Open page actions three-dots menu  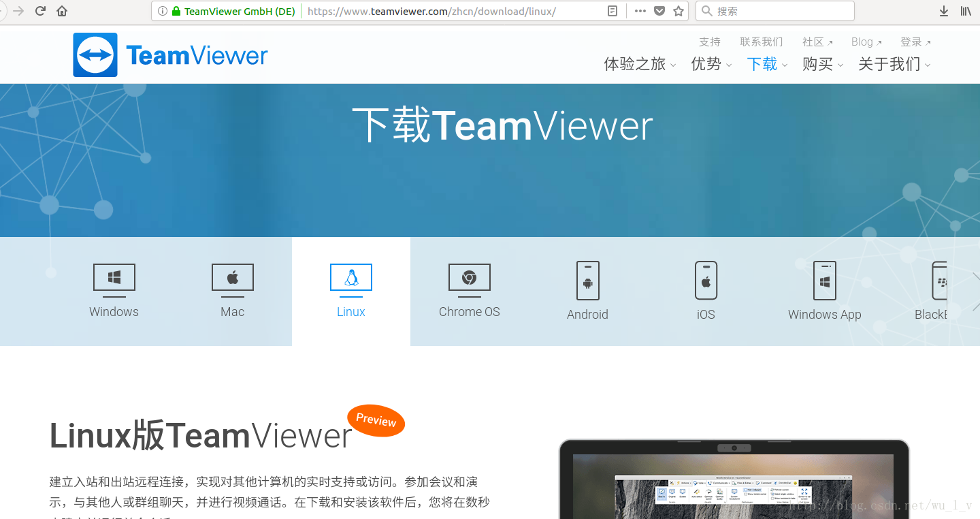640,11
